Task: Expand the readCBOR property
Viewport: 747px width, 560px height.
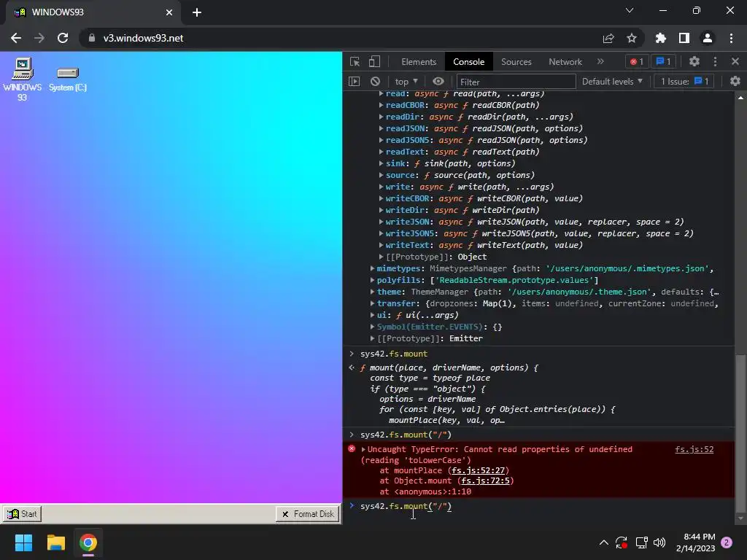Action: (x=381, y=105)
